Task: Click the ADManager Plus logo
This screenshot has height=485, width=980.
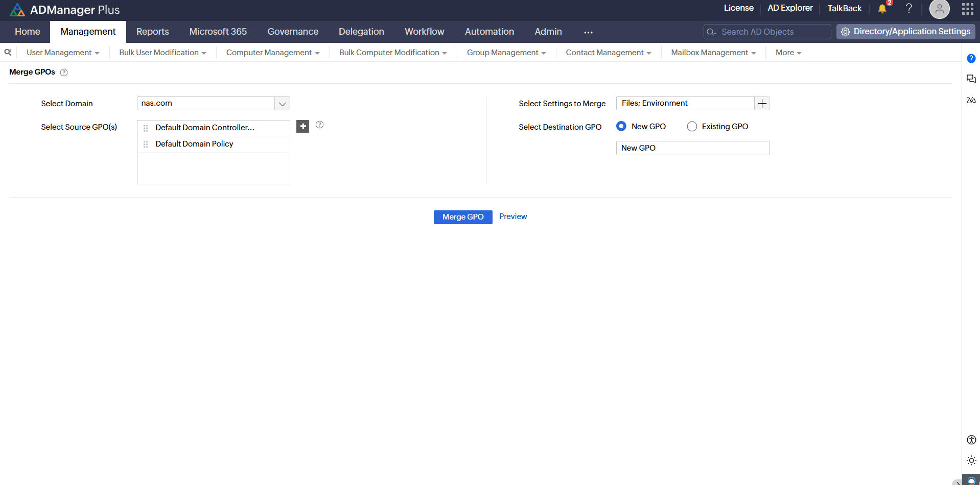Action: pyautogui.click(x=65, y=10)
